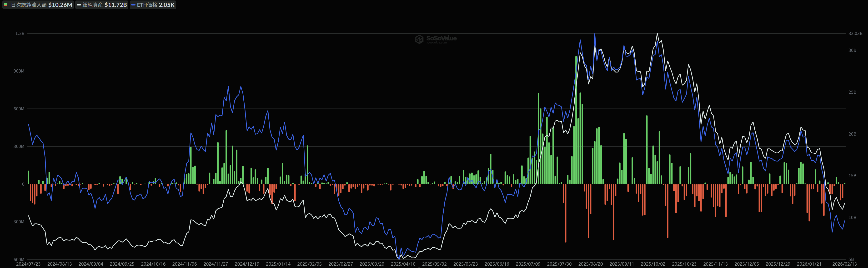Click the $10.26M daily inflow value

coord(60,5)
